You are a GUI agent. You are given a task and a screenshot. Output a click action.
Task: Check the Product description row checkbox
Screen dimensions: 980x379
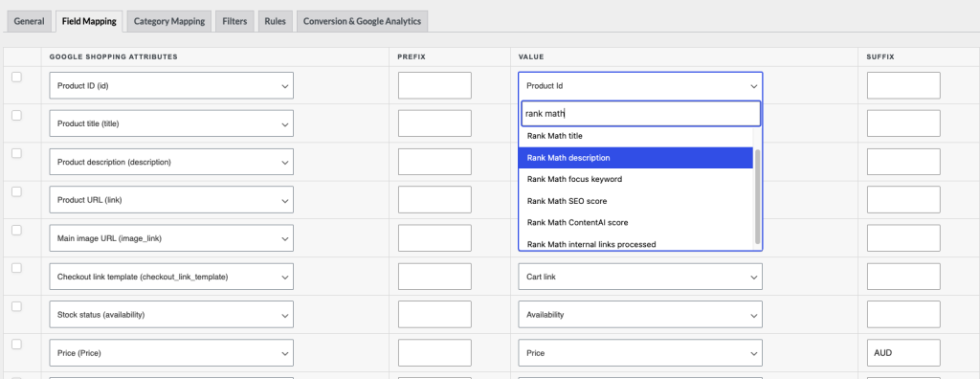17,153
